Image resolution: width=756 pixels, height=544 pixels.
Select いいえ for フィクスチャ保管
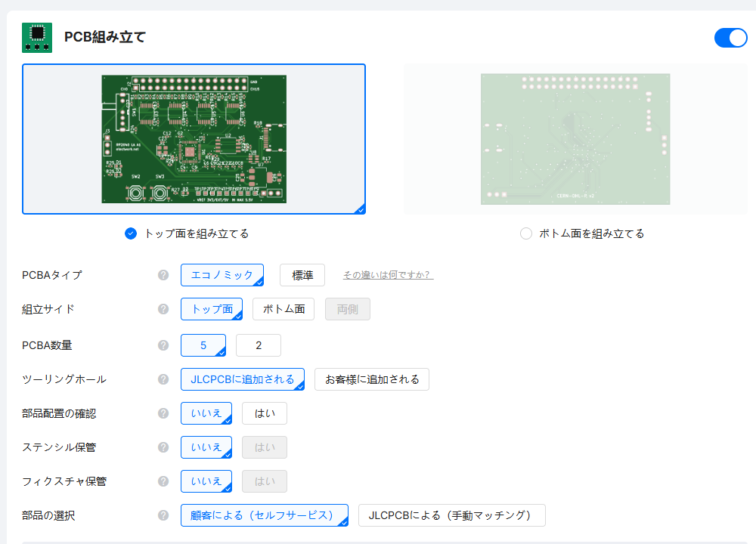coord(206,481)
